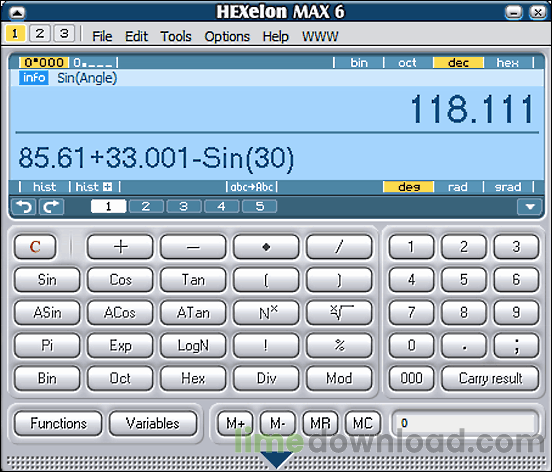Switch to layout mode 1
This screenshot has width=552, height=472.
point(15,33)
